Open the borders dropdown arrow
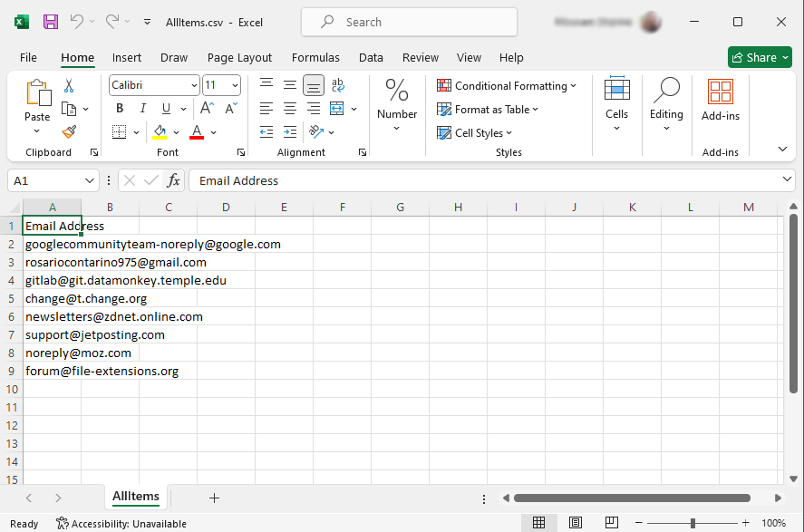The image size is (804, 532). point(136,132)
